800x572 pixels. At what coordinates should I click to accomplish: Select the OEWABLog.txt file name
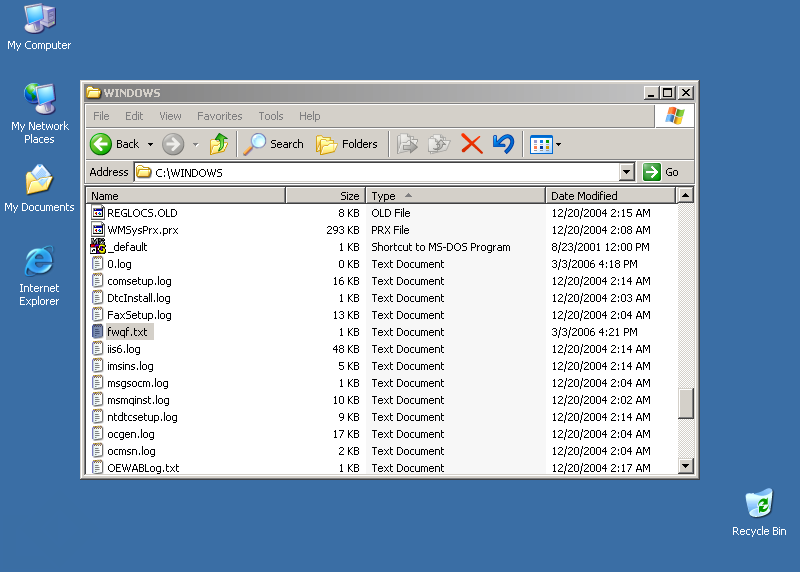(x=143, y=468)
